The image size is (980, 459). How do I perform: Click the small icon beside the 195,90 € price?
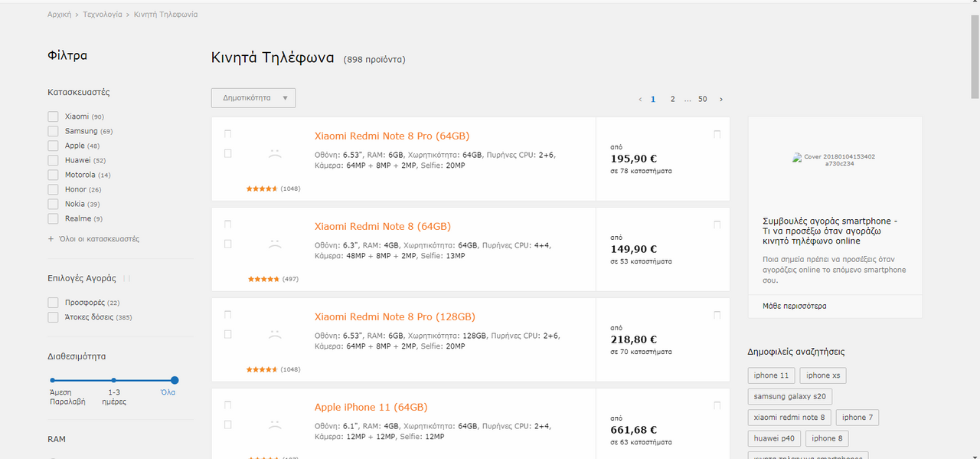[717, 135]
